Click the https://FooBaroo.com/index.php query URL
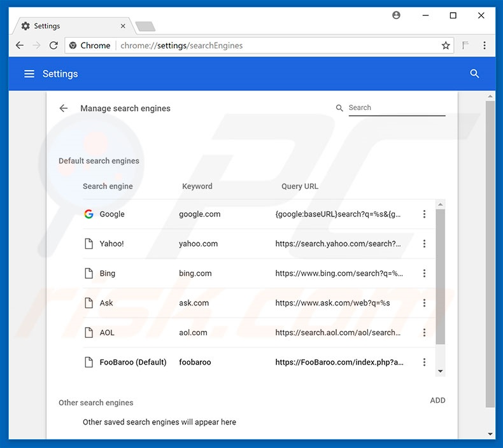503x448 pixels. 339,362
